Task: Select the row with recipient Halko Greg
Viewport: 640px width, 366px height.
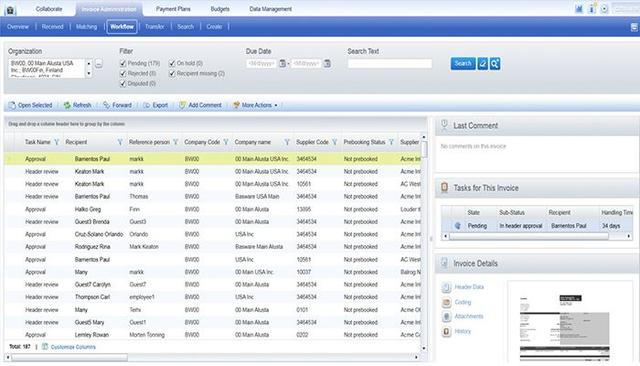Action: pyautogui.click(x=212, y=209)
